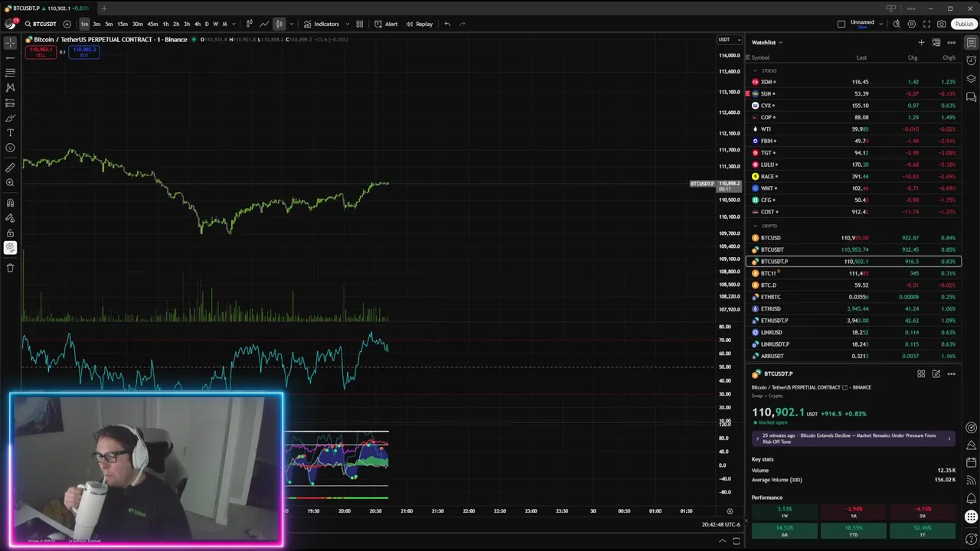Viewport: 980px width, 551px height.
Task: Select the trend line drawing tool
Action: coord(10,57)
